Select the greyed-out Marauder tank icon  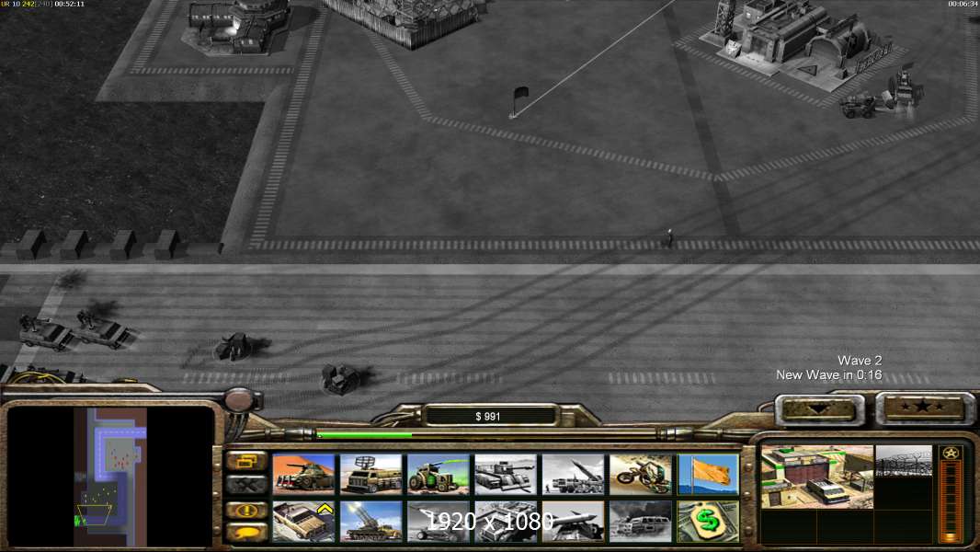(x=506, y=475)
